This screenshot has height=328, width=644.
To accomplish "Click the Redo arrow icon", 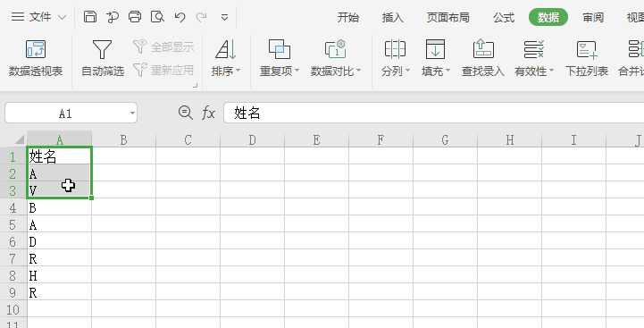I will (x=201, y=17).
